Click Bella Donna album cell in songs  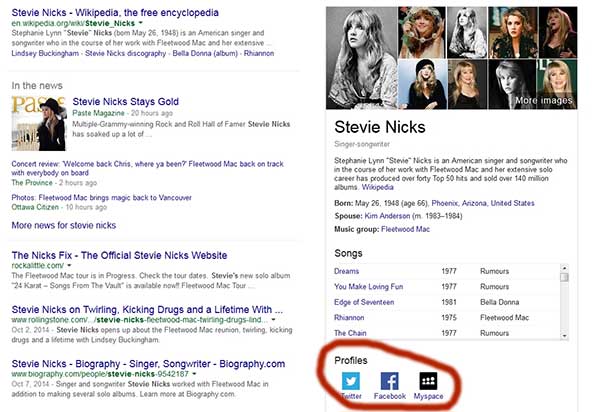pyautogui.click(x=499, y=302)
